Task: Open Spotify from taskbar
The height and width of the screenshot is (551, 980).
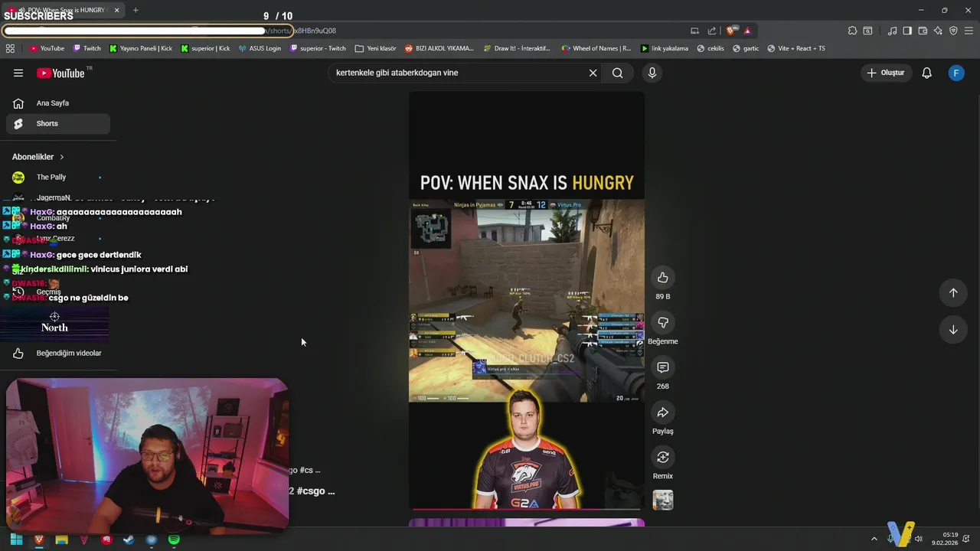Action: 174,540
